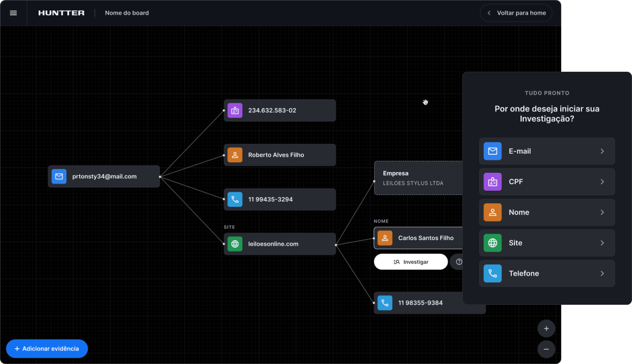
Task: Click the purple CPF icon on 234.632.583-02 node
Action: (234, 110)
